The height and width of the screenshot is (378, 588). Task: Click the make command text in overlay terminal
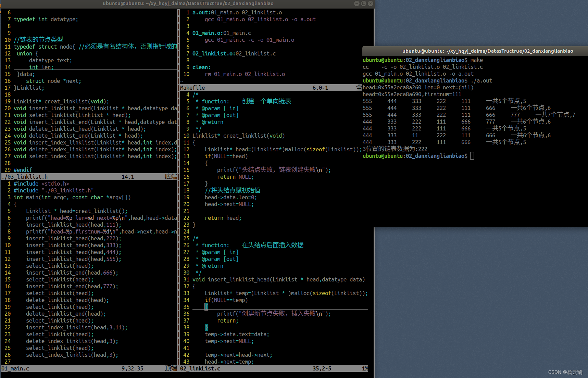pyautogui.click(x=477, y=60)
